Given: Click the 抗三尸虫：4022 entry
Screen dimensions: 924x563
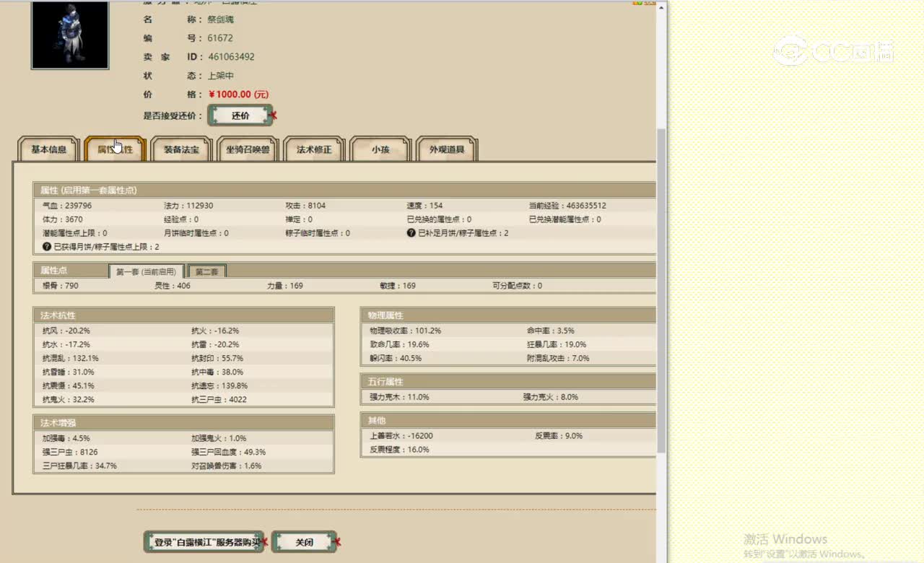Looking at the screenshot, I should click(219, 399).
